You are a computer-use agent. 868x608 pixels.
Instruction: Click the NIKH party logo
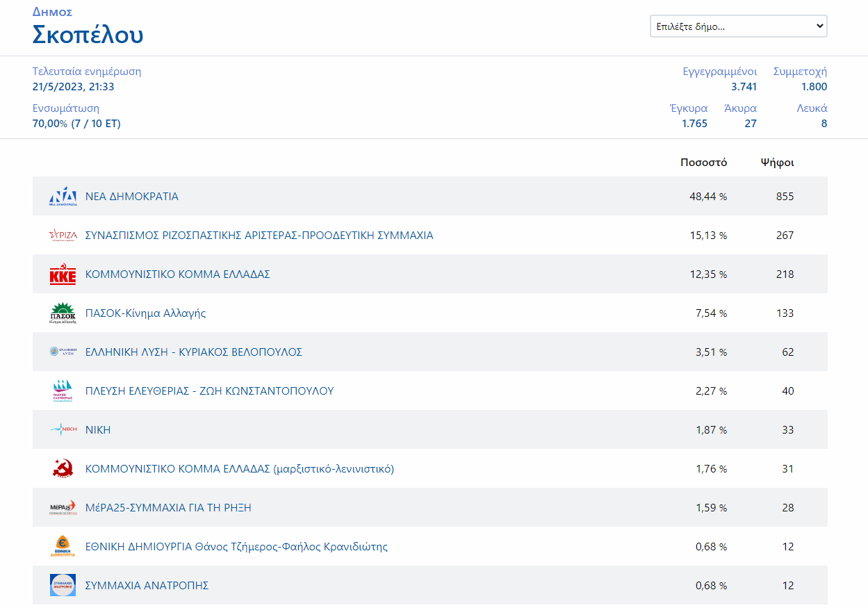(63, 430)
